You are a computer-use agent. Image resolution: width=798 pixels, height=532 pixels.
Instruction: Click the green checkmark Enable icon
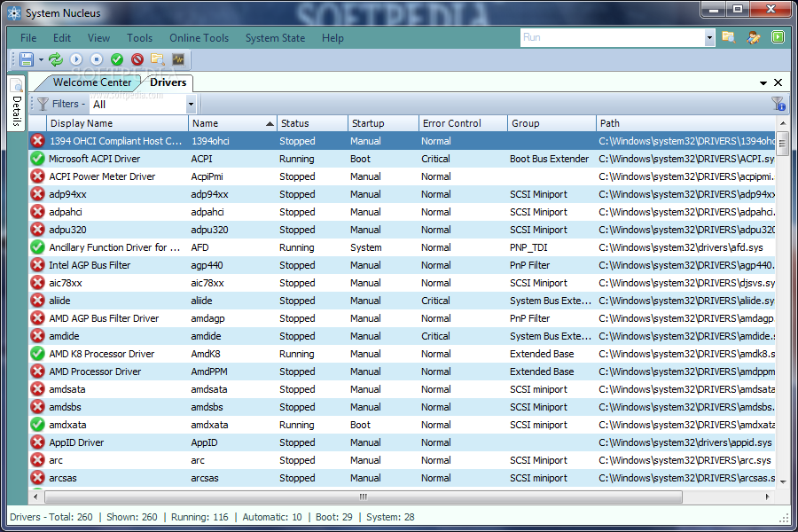pyautogui.click(x=117, y=59)
